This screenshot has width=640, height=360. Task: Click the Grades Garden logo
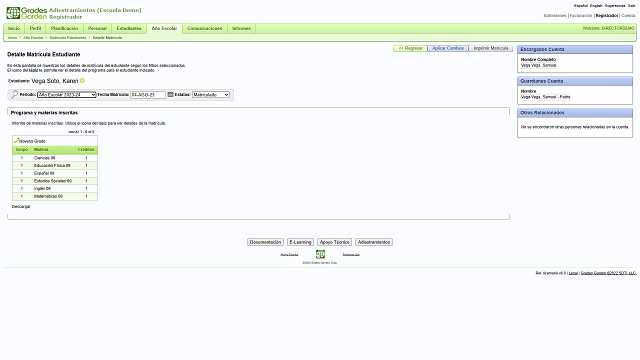coord(27,13)
